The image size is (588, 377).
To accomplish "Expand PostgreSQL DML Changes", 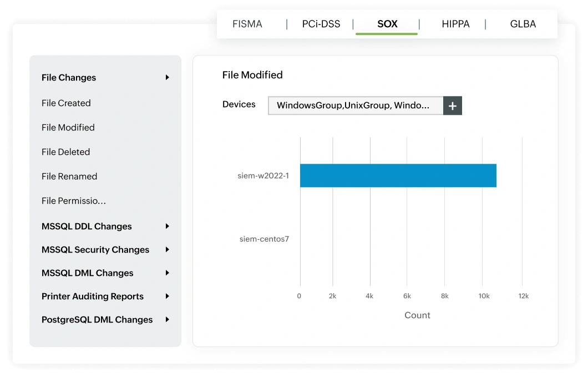I will tap(97, 319).
